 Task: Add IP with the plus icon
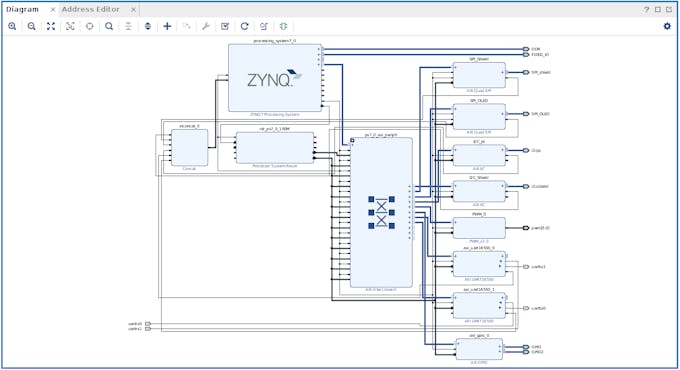167,26
